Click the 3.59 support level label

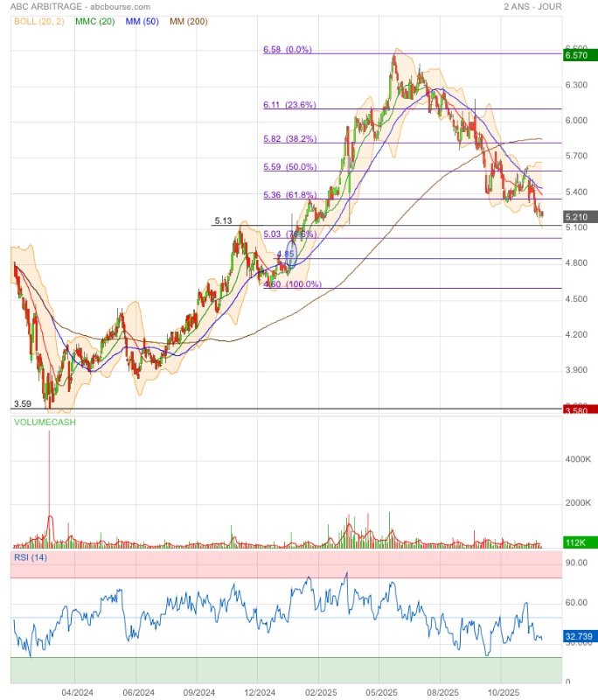[23, 404]
